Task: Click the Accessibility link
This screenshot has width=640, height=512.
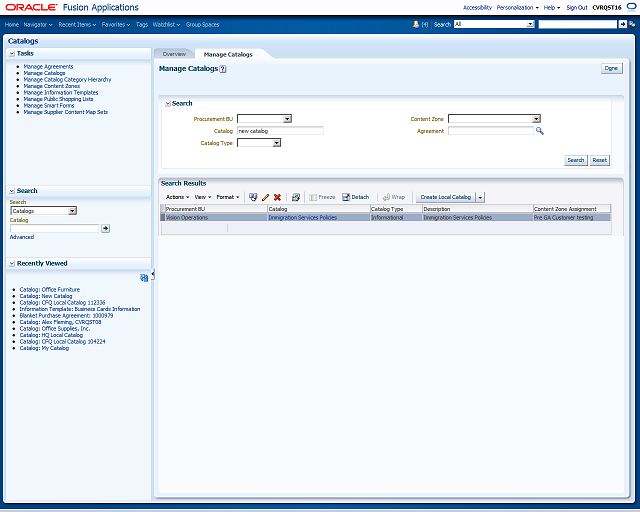Action: pos(477,7)
